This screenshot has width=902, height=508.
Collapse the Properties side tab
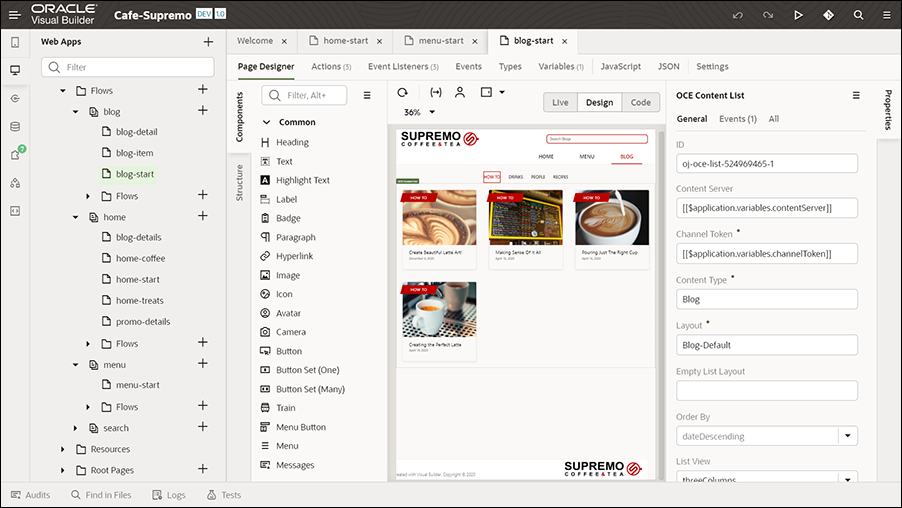tap(888, 109)
